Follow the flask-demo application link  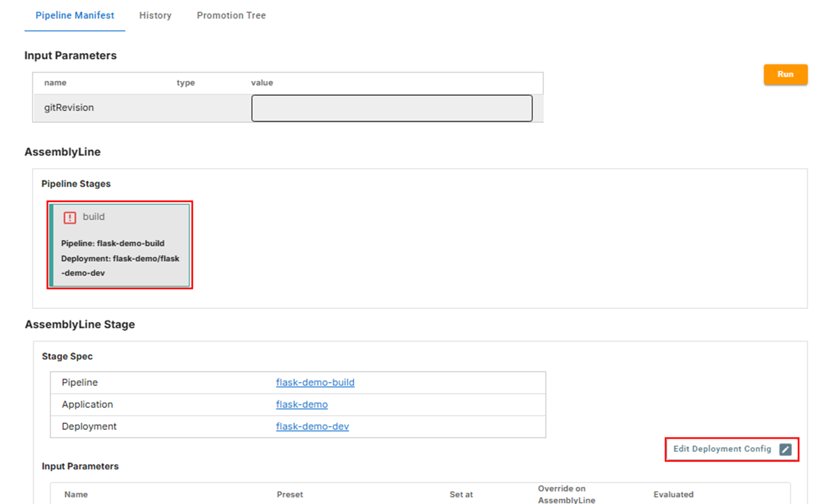click(301, 404)
